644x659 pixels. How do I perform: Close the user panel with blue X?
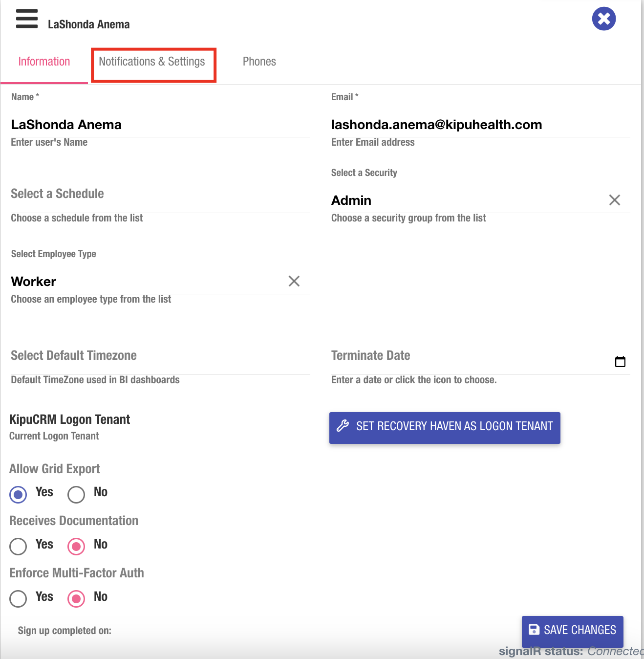[603, 19]
